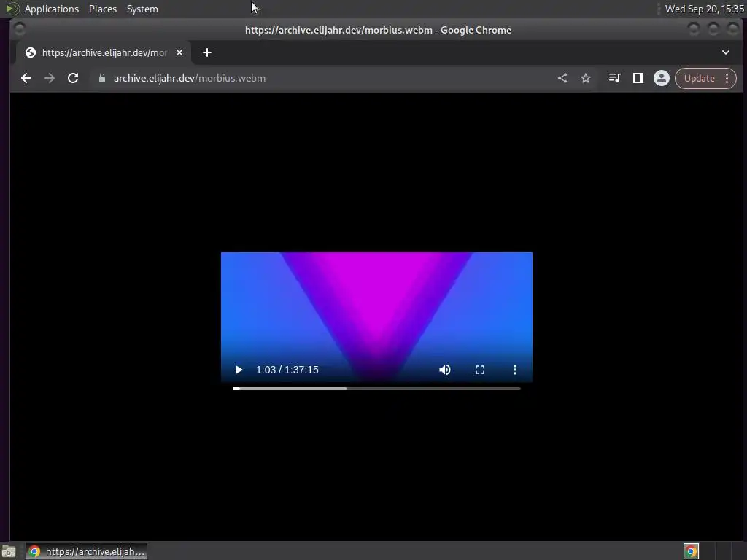Click the date and time clock

coord(704,9)
